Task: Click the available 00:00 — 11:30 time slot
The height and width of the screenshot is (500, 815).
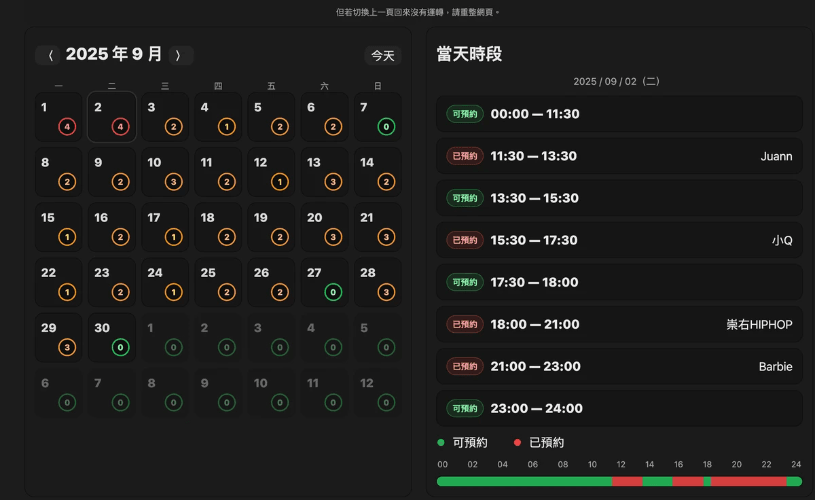Action: (619, 114)
